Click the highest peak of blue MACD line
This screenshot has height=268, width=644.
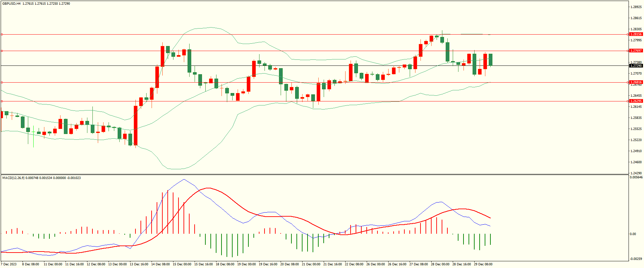(184, 179)
